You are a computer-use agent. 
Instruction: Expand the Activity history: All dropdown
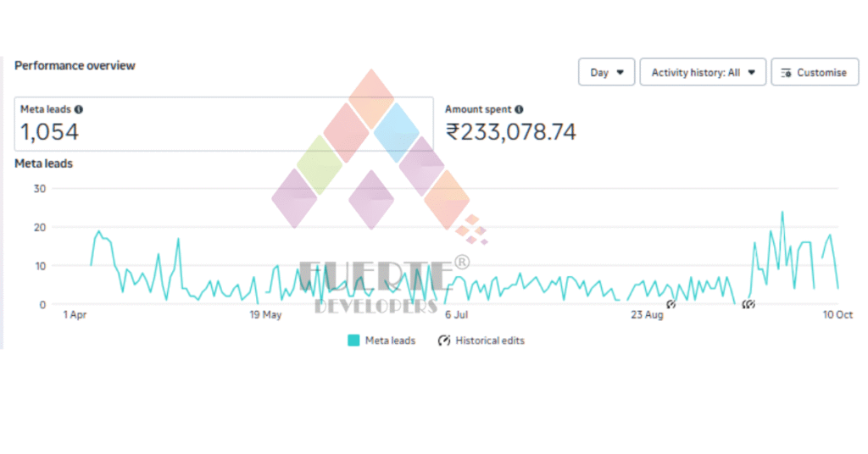pos(703,73)
